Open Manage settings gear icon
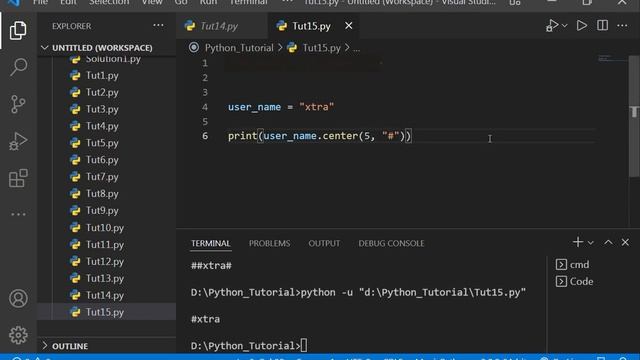The width and height of the screenshot is (640, 360). point(18,335)
